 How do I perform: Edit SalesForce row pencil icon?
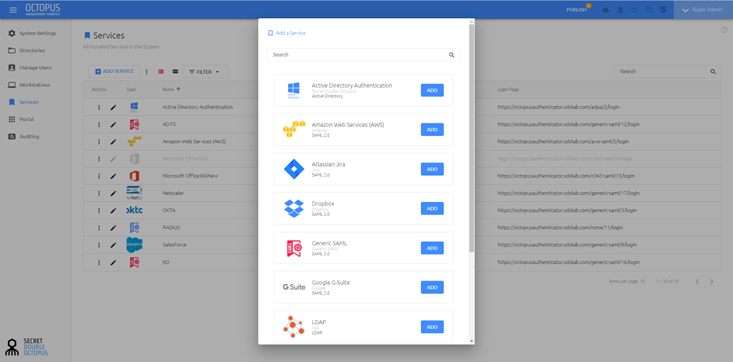pos(113,246)
